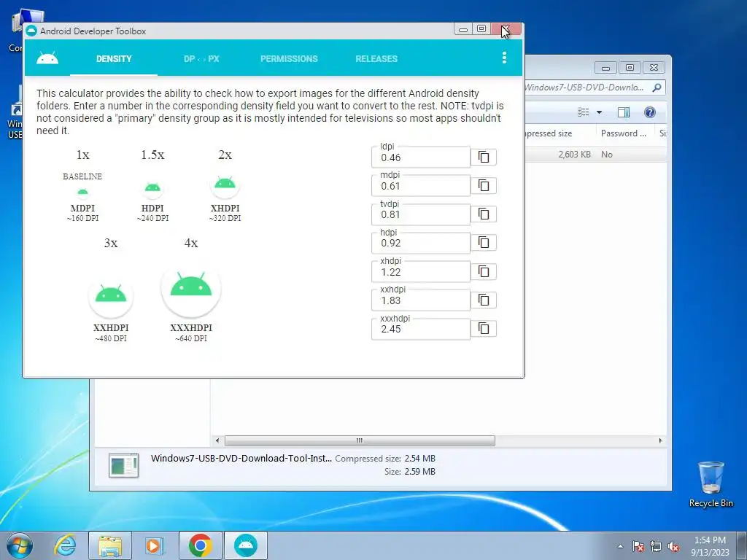Sort by compressed size column header
This screenshot has height=560, width=747.
click(x=560, y=133)
